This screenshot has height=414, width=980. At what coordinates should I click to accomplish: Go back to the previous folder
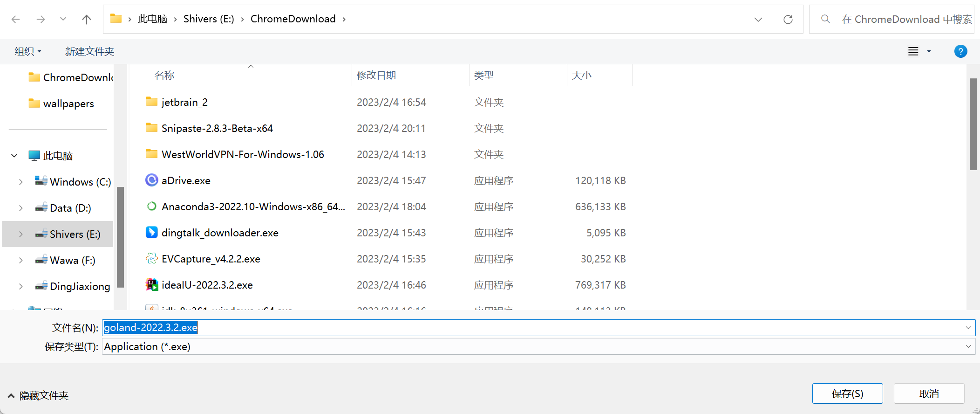[x=15, y=19]
